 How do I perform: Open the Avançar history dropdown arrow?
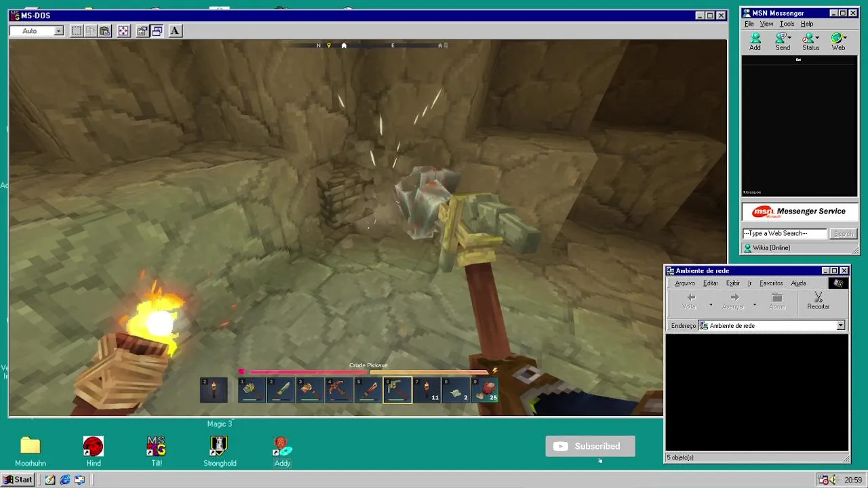pyautogui.click(x=754, y=304)
